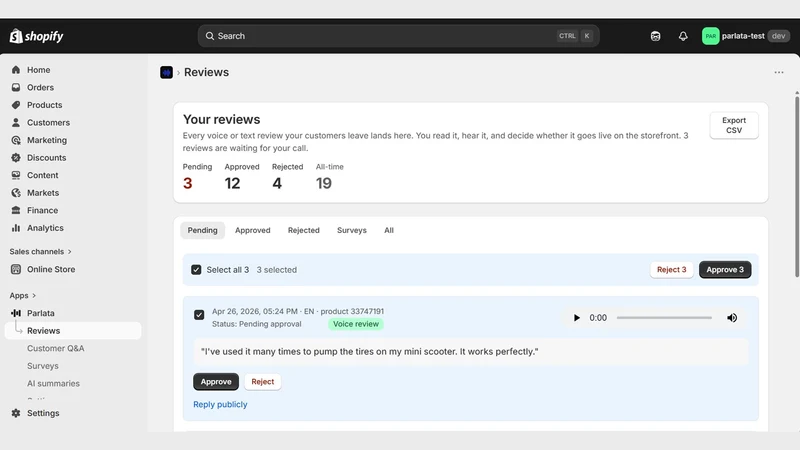Open the notifications bell

[683, 36]
